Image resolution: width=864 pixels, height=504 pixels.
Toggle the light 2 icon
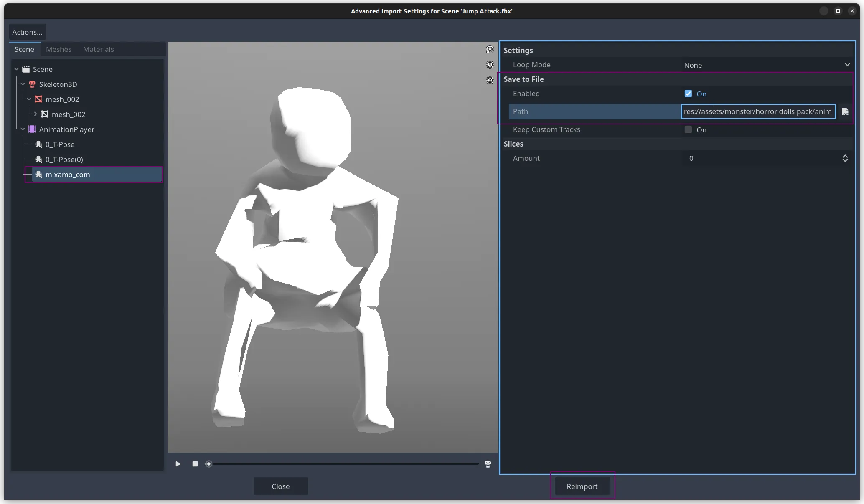(490, 80)
